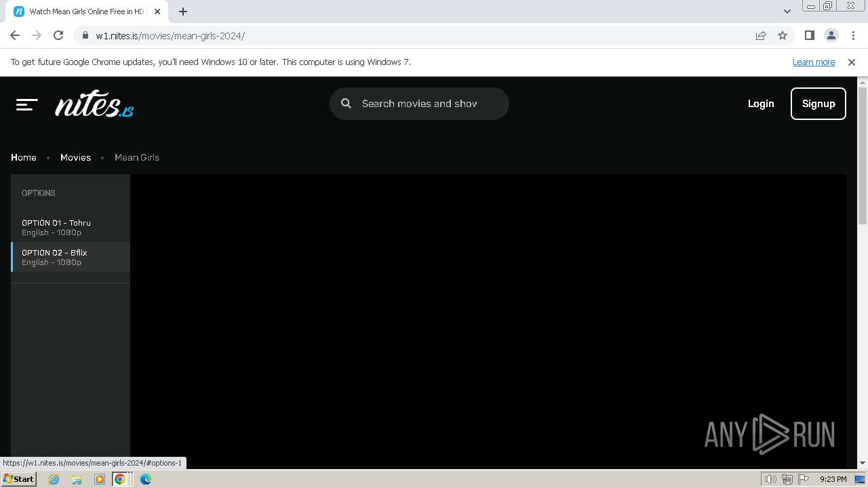This screenshot has width=868, height=488.
Task: Click the nites.is logo
Action: click(94, 104)
